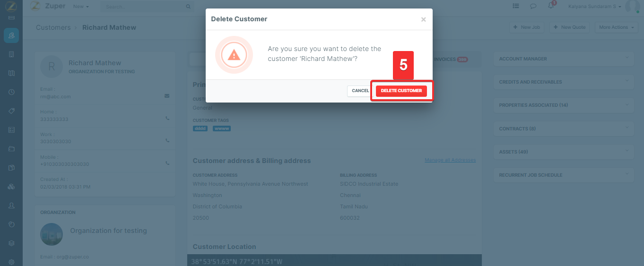
Task: Open the More Actions dropdown
Action: coord(617,27)
